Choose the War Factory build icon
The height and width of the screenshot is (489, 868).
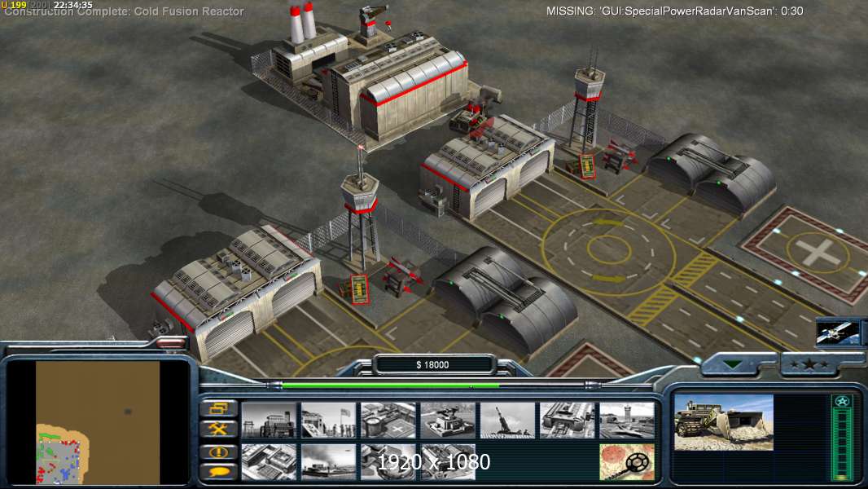[x=568, y=421]
